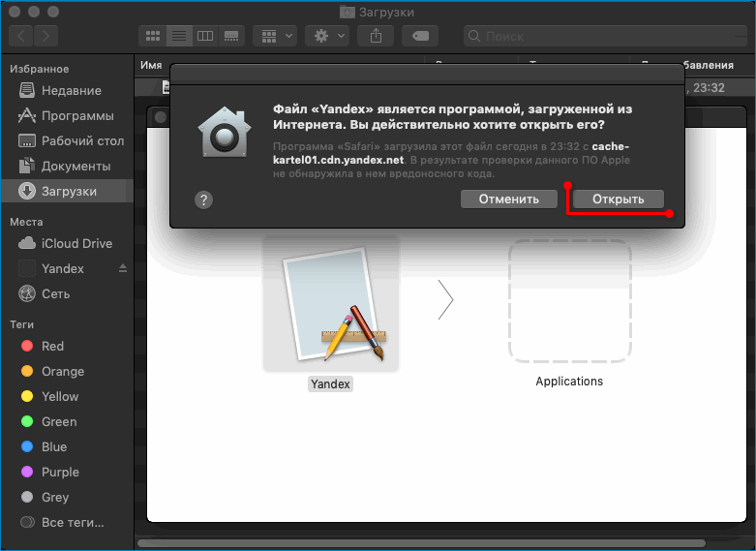The image size is (756, 551).
Task: Click the Рабочий стол desktop icon
Action: coord(27,140)
